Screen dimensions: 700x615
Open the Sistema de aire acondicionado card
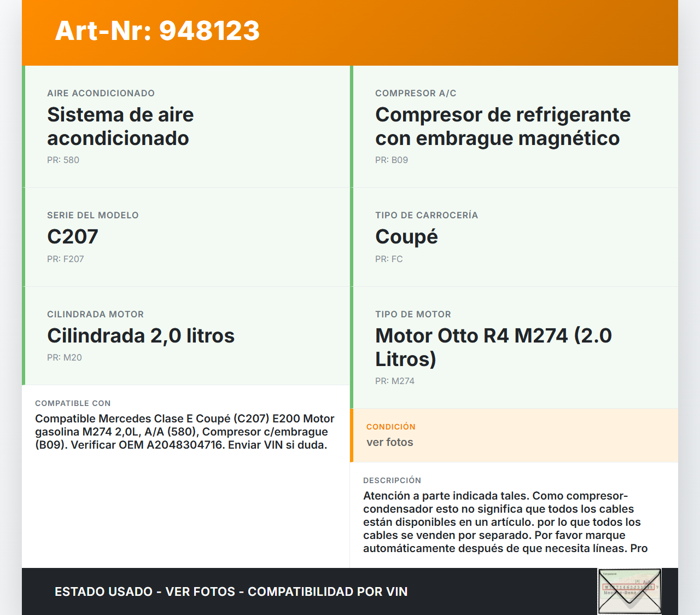(x=186, y=126)
